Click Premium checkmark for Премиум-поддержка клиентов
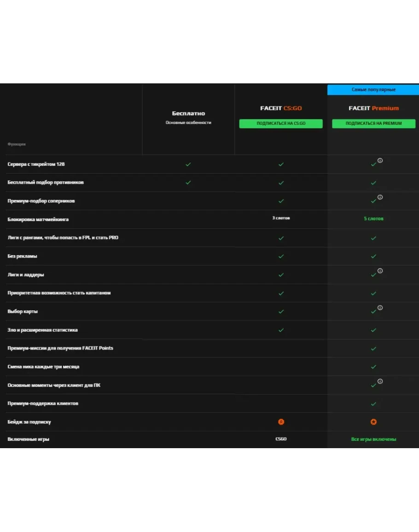Screen dimensions: 419x532 point(373,403)
